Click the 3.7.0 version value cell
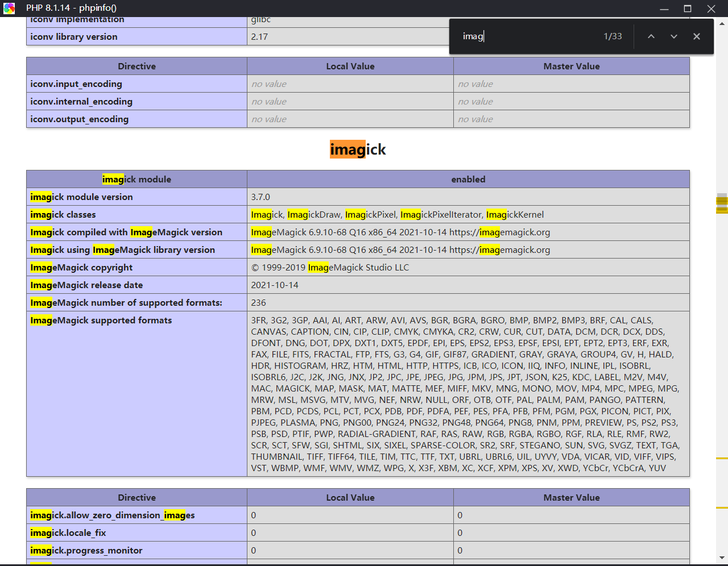This screenshot has width=728, height=566. click(x=261, y=197)
